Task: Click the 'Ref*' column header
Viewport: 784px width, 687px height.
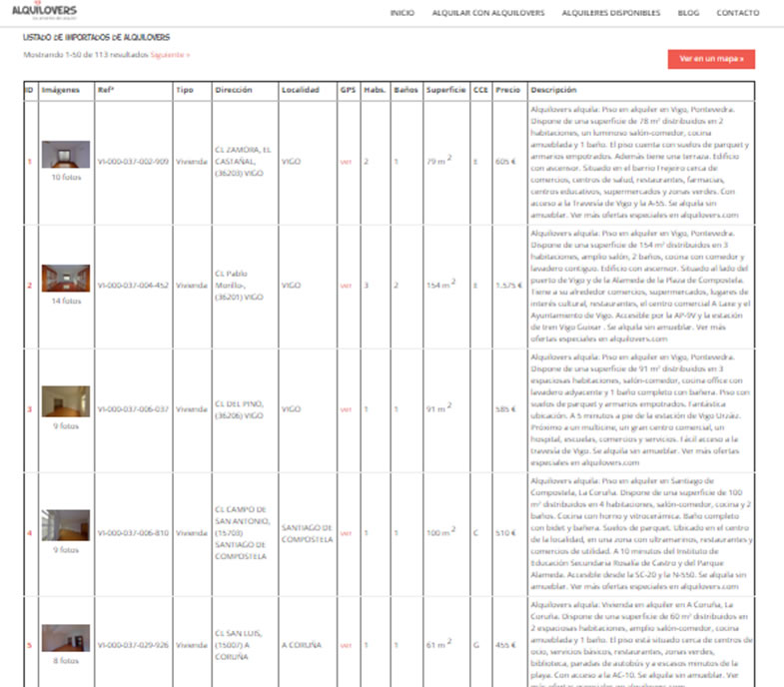Action: 106,90
